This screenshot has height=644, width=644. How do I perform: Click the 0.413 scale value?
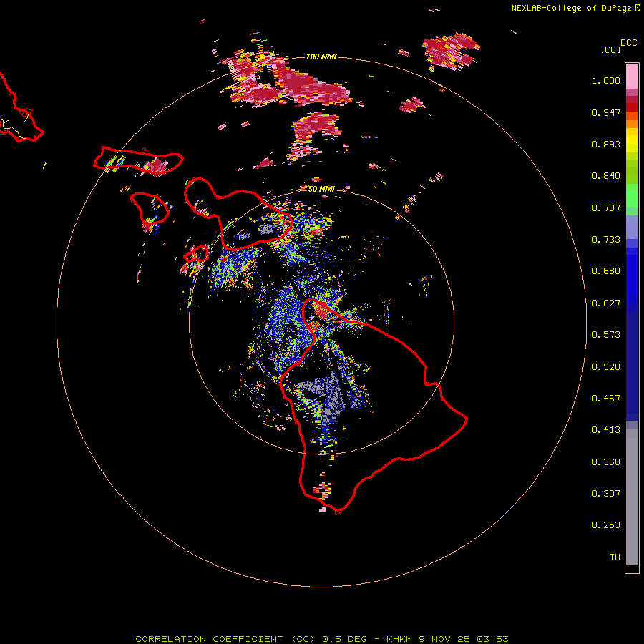(606, 430)
